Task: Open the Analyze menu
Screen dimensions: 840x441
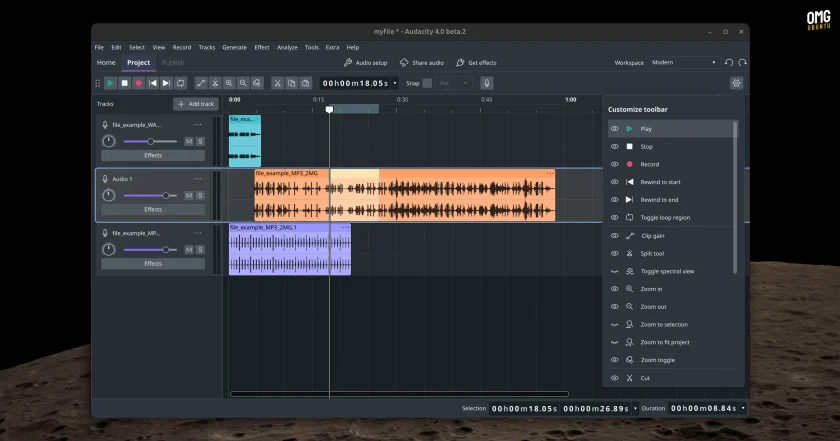Action: [x=287, y=48]
